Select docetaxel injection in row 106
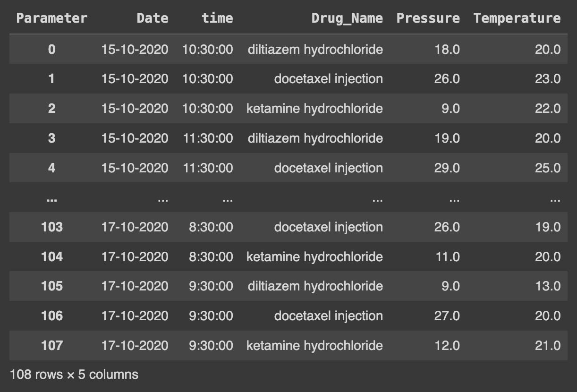The width and height of the screenshot is (577, 392). pyautogui.click(x=328, y=316)
